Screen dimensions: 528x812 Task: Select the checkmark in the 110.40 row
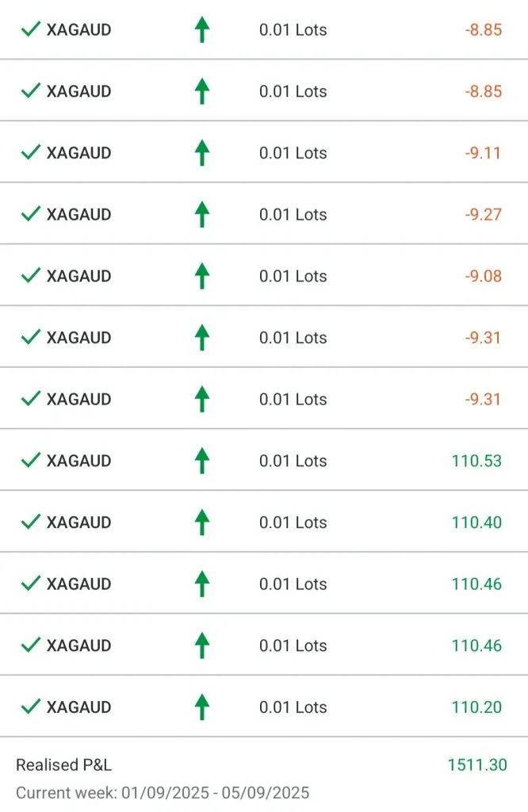31,522
